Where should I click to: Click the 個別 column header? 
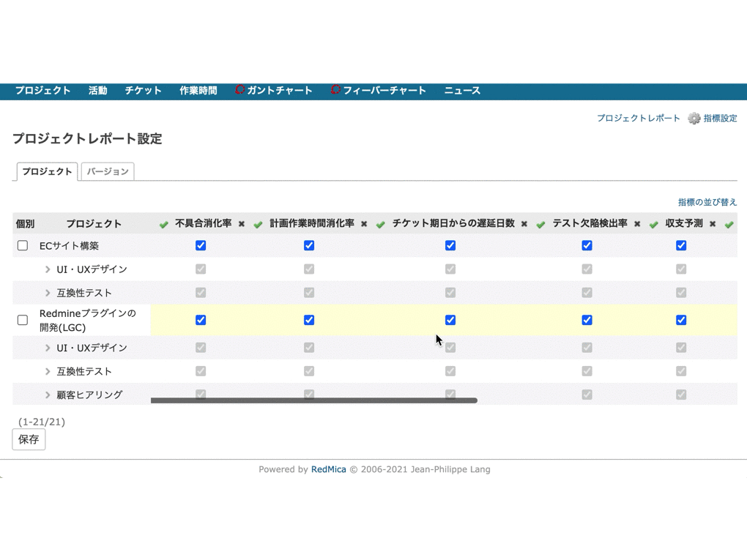point(25,224)
